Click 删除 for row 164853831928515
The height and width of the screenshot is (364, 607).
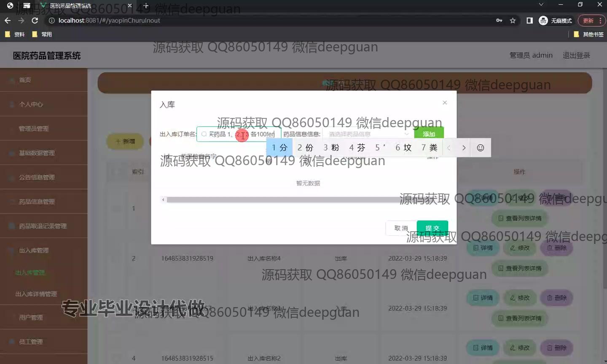point(557,348)
